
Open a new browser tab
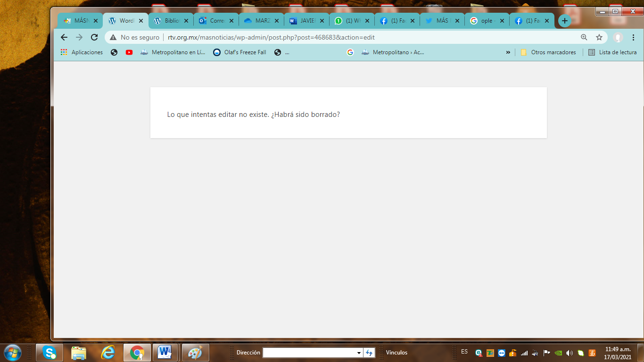[x=564, y=21]
